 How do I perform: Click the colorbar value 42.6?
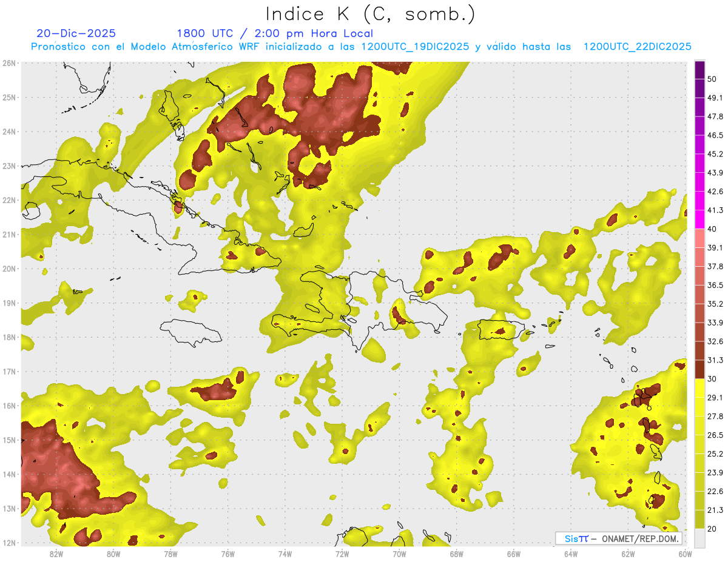pyautogui.click(x=715, y=192)
